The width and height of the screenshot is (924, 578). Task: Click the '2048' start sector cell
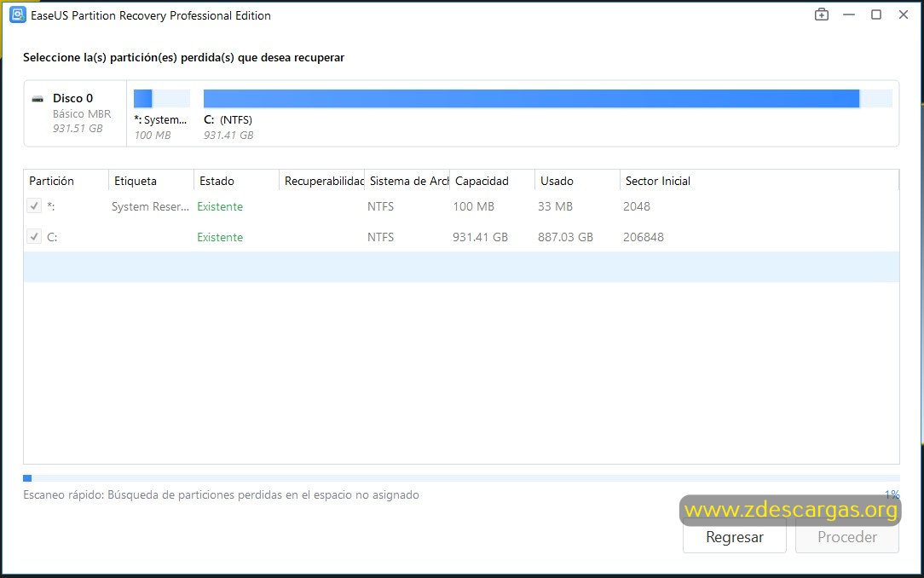tap(637, 206)
